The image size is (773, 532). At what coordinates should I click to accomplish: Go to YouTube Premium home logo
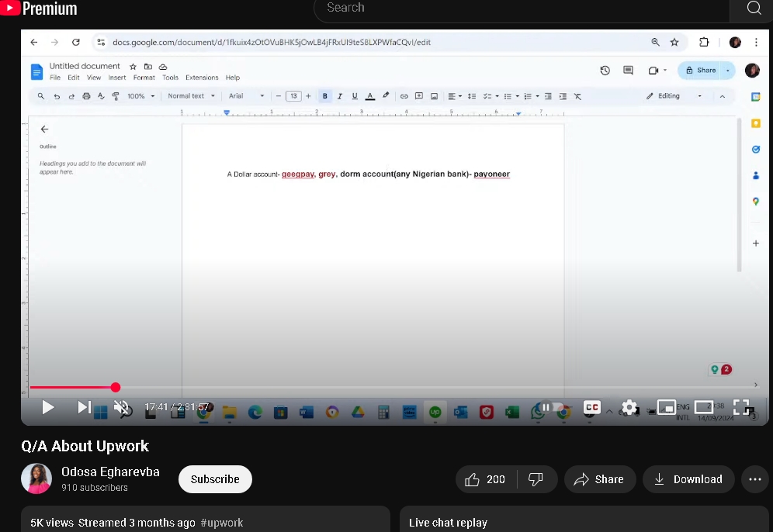[39, 8]
